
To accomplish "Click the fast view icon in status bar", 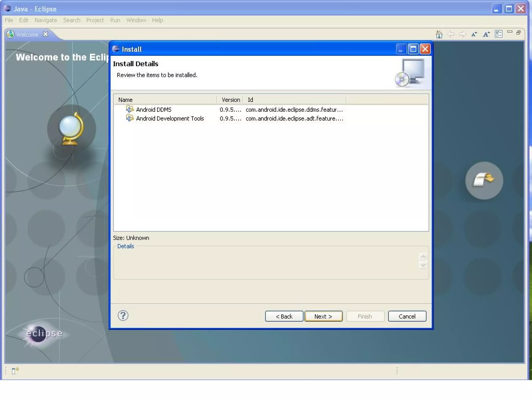I will 15,370.
